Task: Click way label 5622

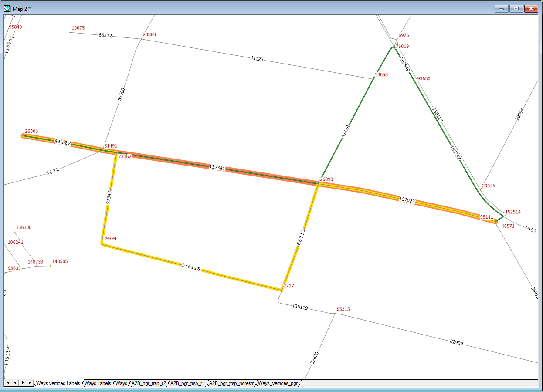Action: 53,171
